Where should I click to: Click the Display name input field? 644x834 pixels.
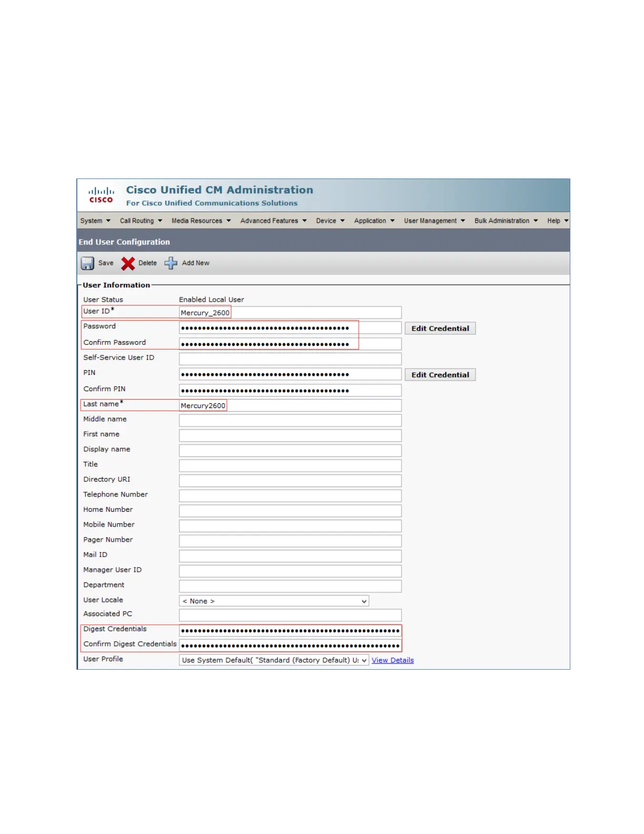tap(290, 451)
